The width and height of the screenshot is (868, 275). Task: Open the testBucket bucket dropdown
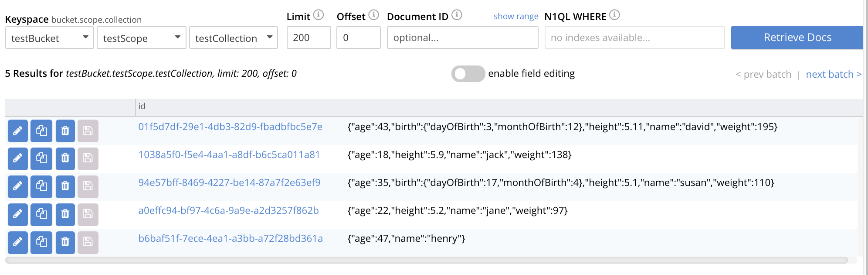tap(50, 38)
